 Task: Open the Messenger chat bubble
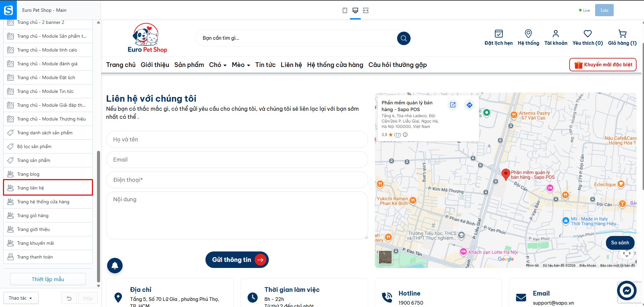pos(626,290)
